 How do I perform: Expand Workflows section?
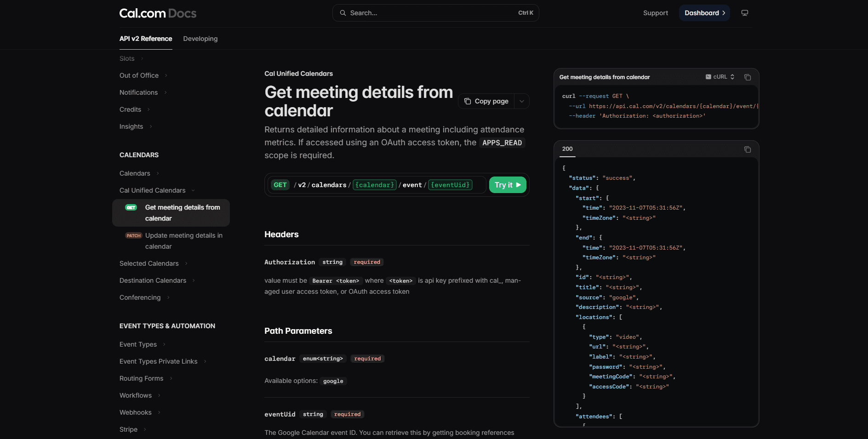click(140, 395)
